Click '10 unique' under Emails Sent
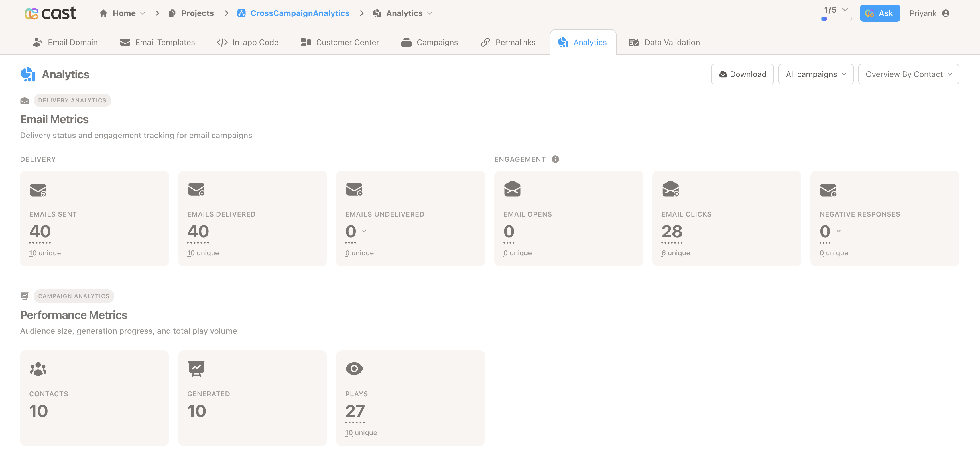Viewport: 980px width, 457px height. (x=45, y=253)
